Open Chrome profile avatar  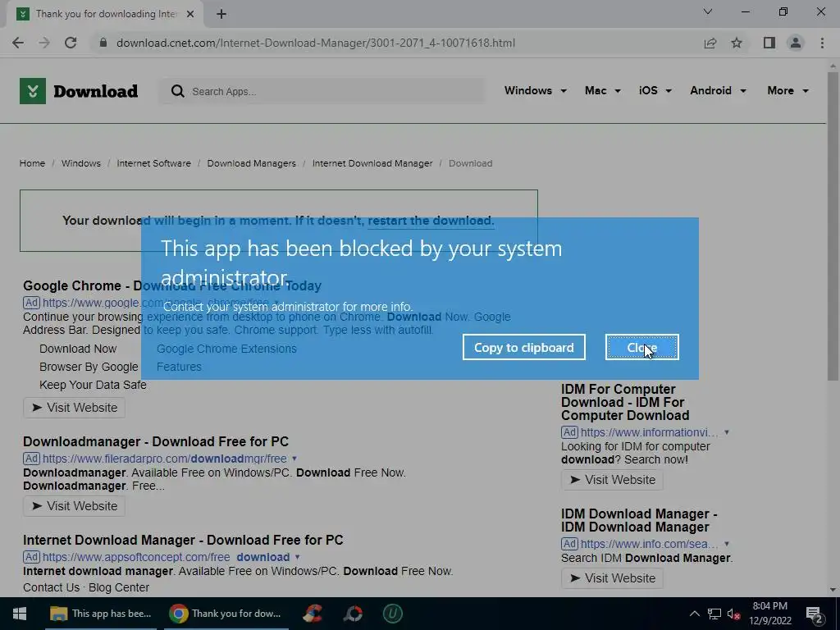click(796, 43)
